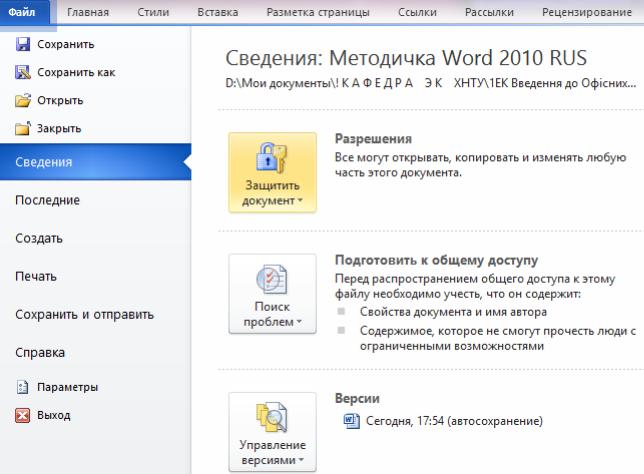
Task: Click the Закрыть command label
Action: (59, 129)
